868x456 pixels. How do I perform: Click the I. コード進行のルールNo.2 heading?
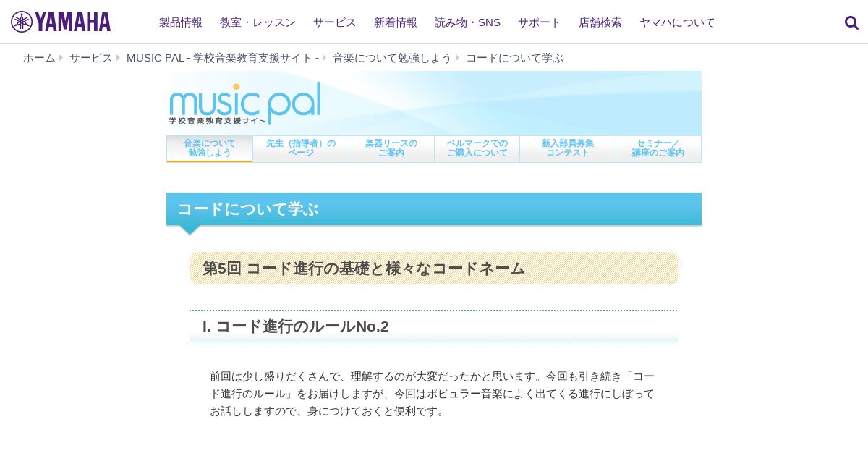(x=433, y=326)
